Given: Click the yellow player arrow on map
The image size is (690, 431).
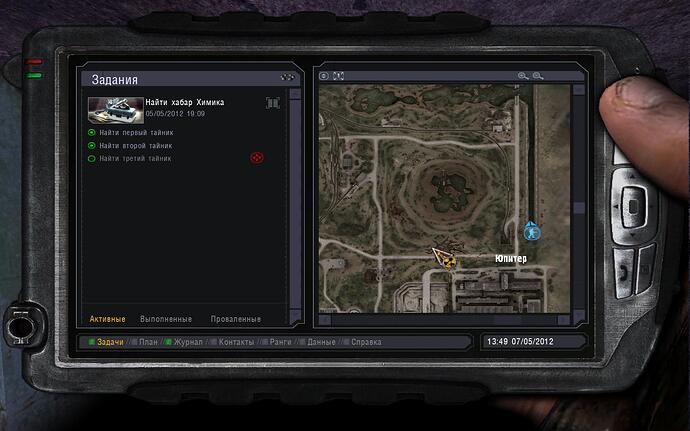Looking at the screenshot, I should tap(441, 257).
